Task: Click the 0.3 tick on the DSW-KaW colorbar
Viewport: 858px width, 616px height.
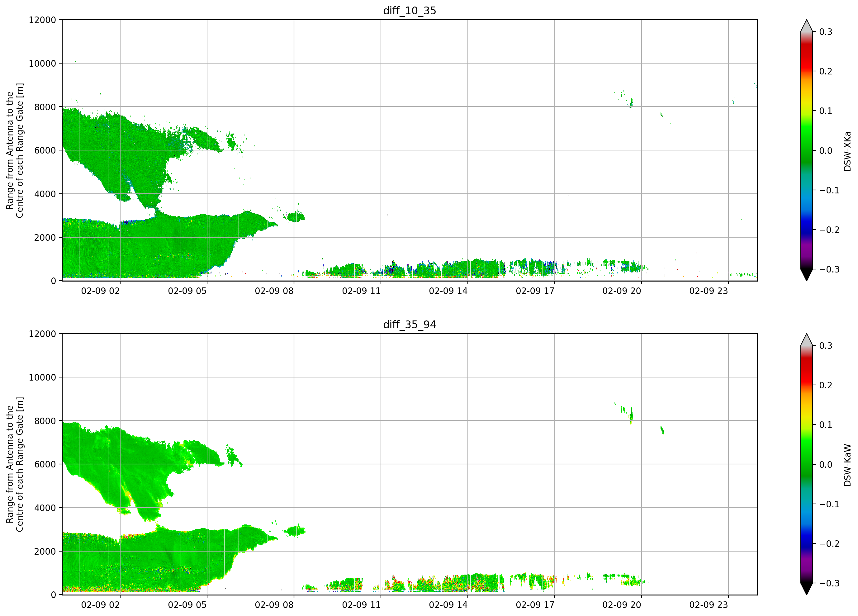Action: point(826,345)
